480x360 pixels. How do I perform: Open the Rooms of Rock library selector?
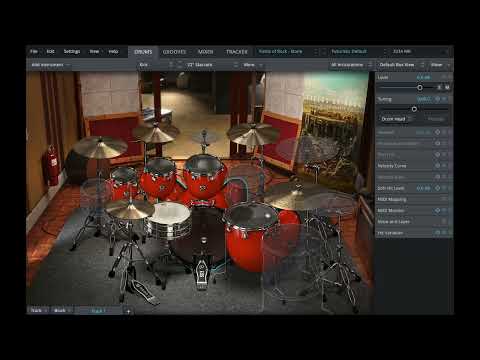287,51
